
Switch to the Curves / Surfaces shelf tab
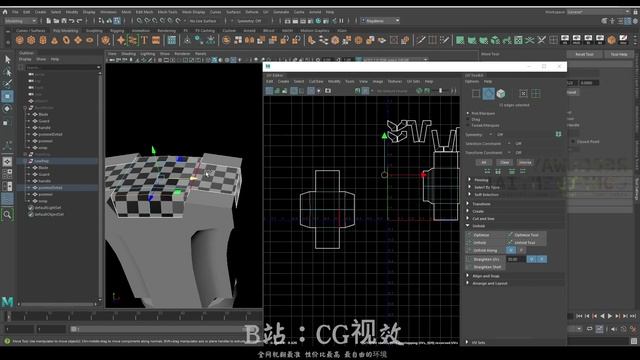[x=31, y=31]
